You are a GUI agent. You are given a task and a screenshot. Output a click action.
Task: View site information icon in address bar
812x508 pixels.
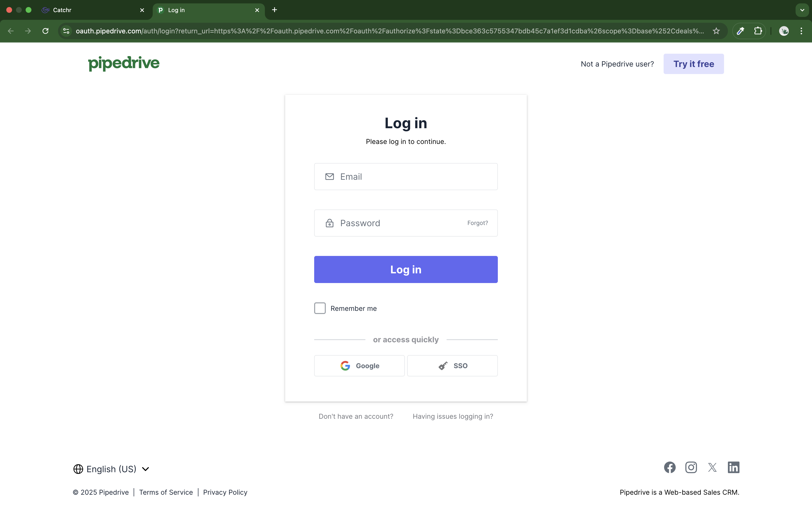(x=66, y=31)
